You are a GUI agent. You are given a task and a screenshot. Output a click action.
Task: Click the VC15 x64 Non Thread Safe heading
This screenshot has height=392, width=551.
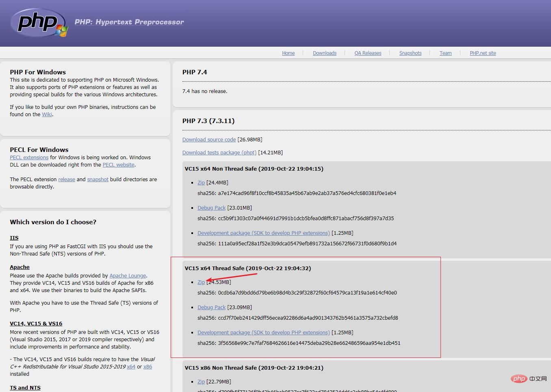pyautogui.click(x=254, y=169)
